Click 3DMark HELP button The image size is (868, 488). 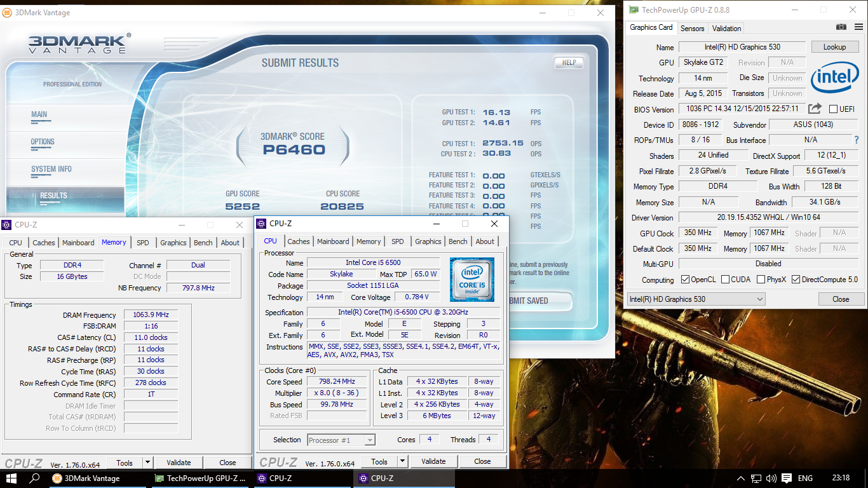pos(569,62)
